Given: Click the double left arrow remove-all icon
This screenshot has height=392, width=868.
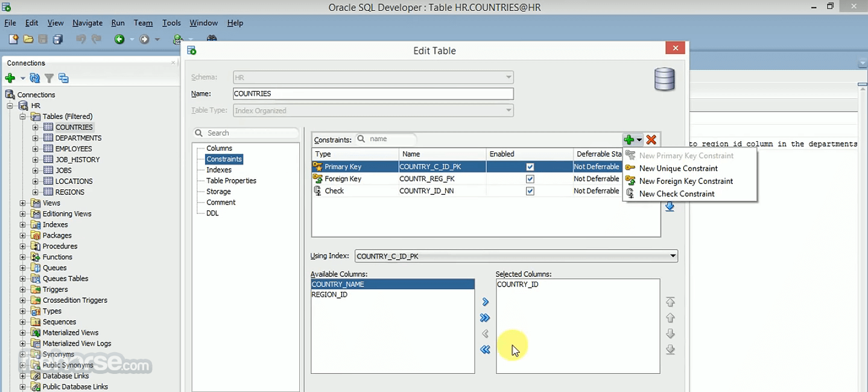Looking at the screenshot, I should (485, 350).
